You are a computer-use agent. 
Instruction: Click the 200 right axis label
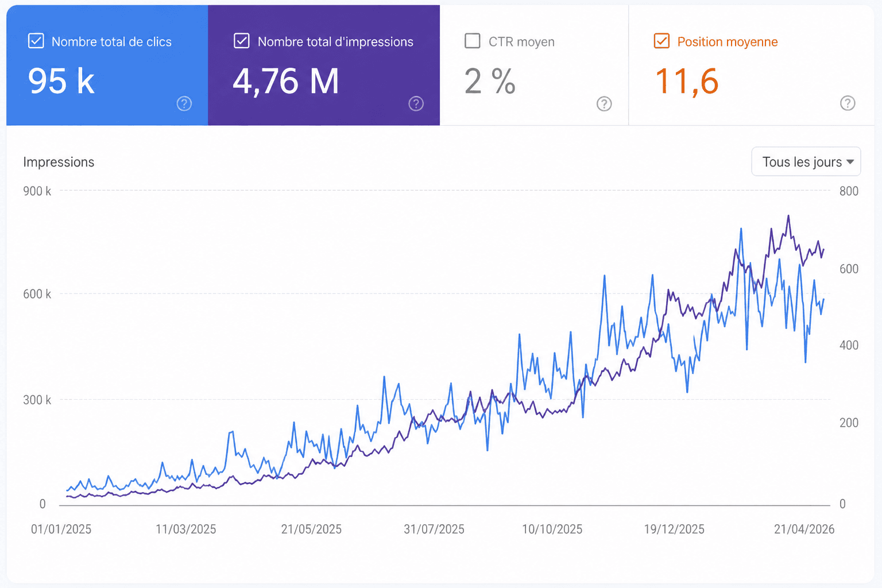(x=849, y=423)
